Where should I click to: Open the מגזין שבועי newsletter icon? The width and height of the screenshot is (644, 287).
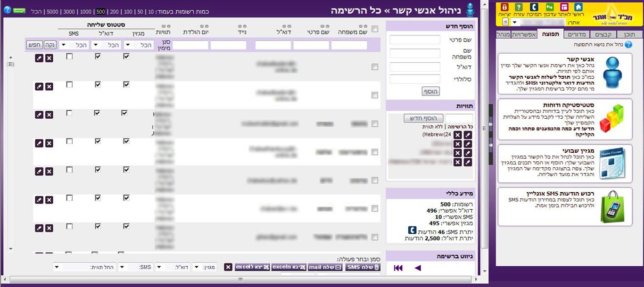[612, 164]
